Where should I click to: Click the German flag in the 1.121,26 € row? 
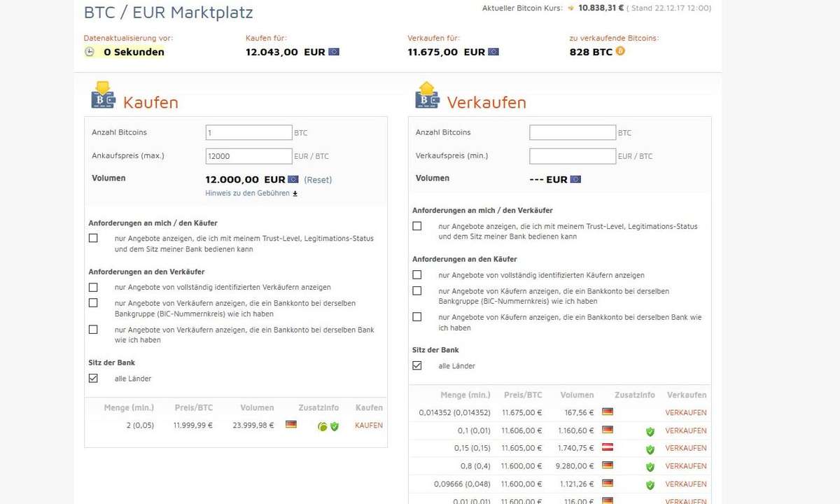(608, 483)
